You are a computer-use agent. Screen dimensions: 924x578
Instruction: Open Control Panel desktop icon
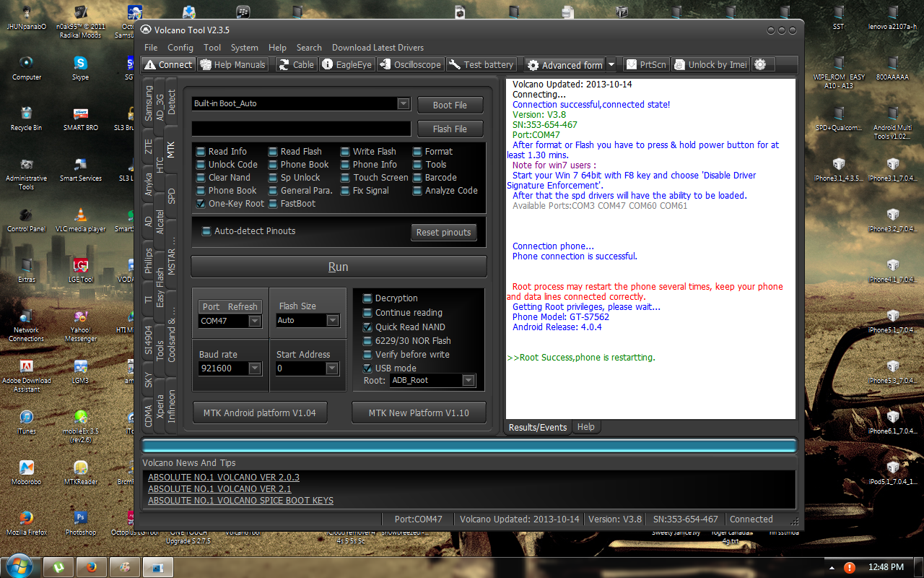coord(27,218)
